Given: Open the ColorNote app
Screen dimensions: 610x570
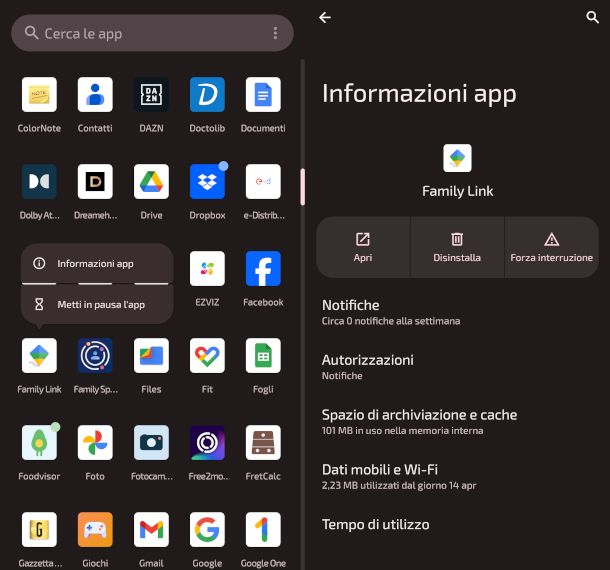Looking at the screenshot, I should 39,95.
